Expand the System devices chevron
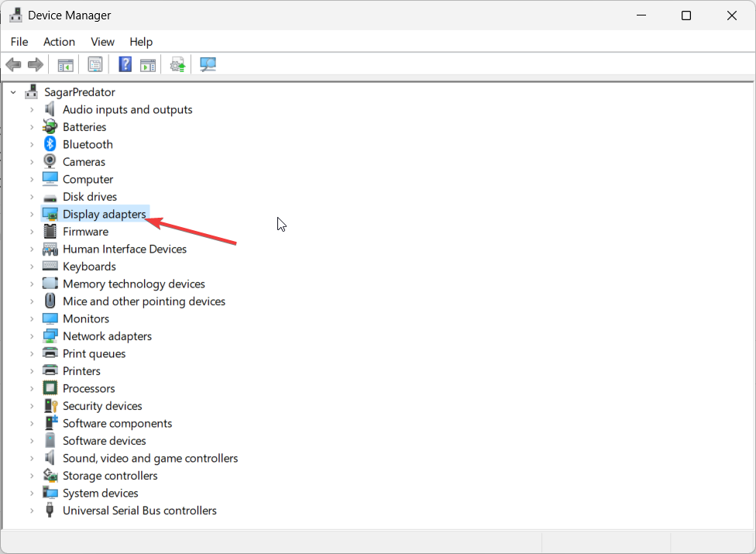Viewport: 756px width, 554px height. [x=32, y=494]
